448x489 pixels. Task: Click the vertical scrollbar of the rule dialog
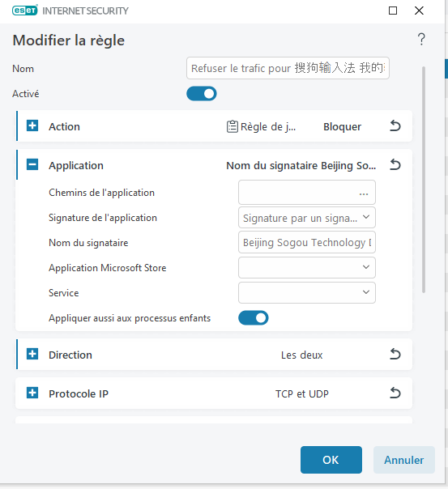[424, 180]
